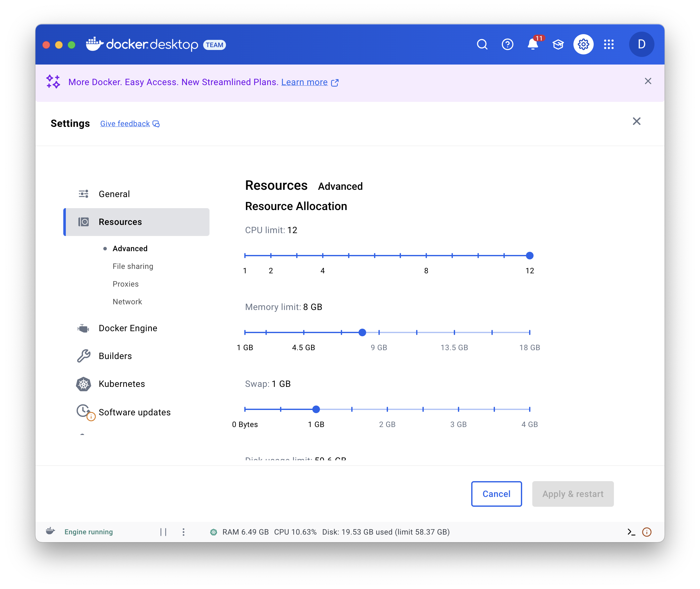This screenshot has height=589, width=700.
Task: Select the Kubernetes settings section
Action: click(x=122, y=384)
